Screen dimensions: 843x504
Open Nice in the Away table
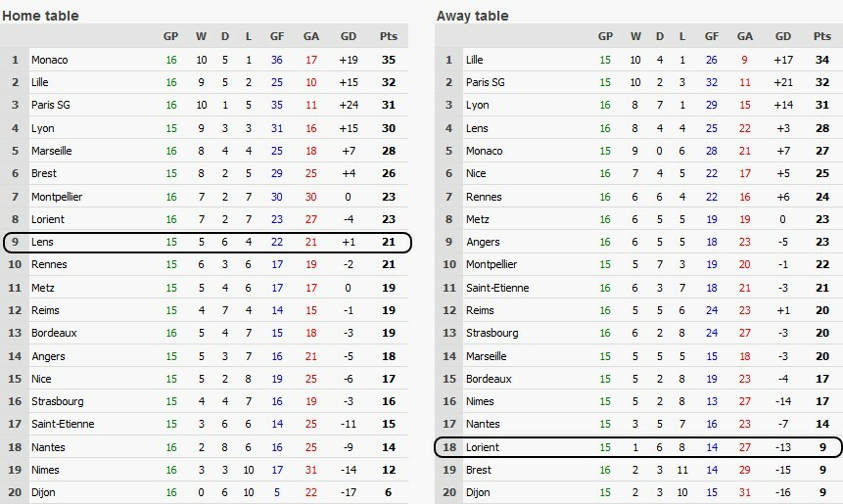tap(476, 173)
